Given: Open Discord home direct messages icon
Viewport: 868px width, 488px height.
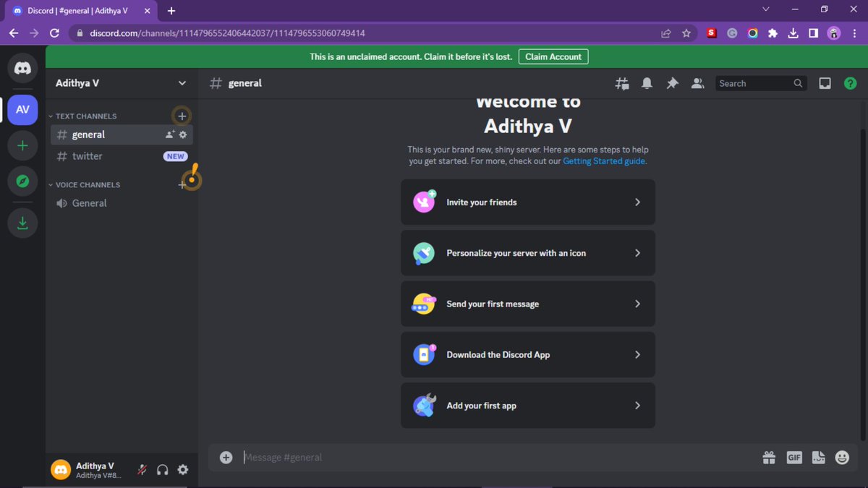Looking at the screenshot, I should [x=22, y=69].
